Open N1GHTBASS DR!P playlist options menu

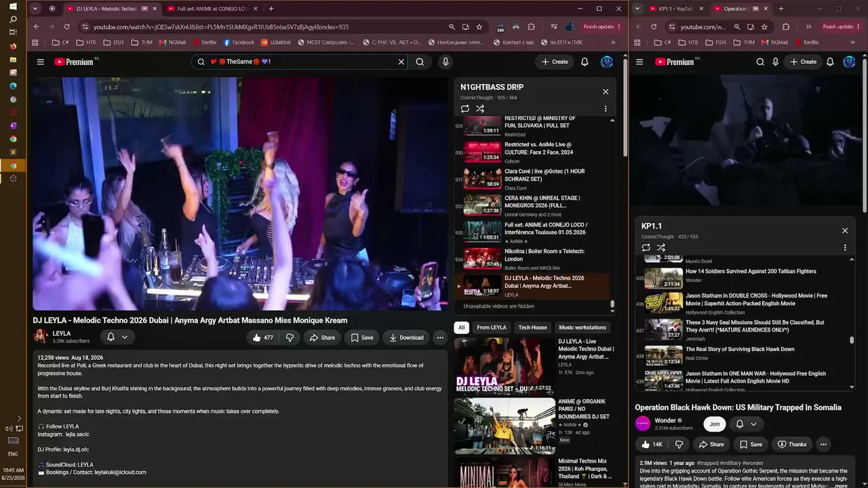pos(606,108)
